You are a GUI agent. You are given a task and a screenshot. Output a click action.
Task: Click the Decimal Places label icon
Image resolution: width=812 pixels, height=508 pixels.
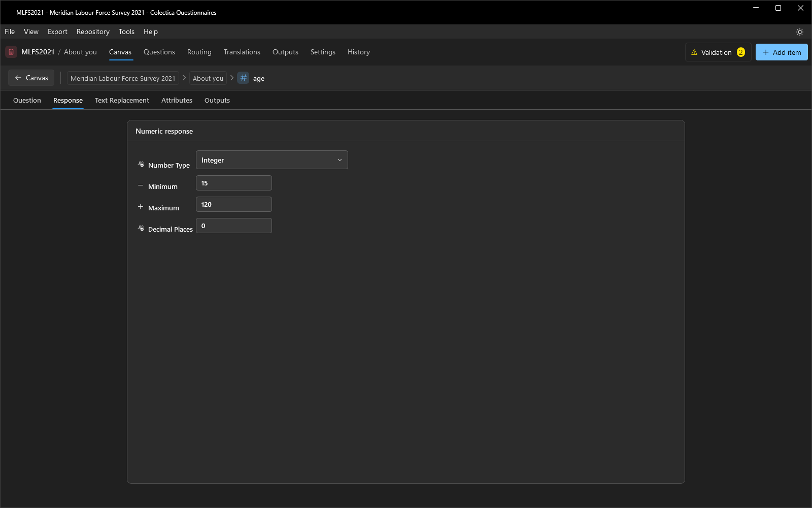[141, 229]
